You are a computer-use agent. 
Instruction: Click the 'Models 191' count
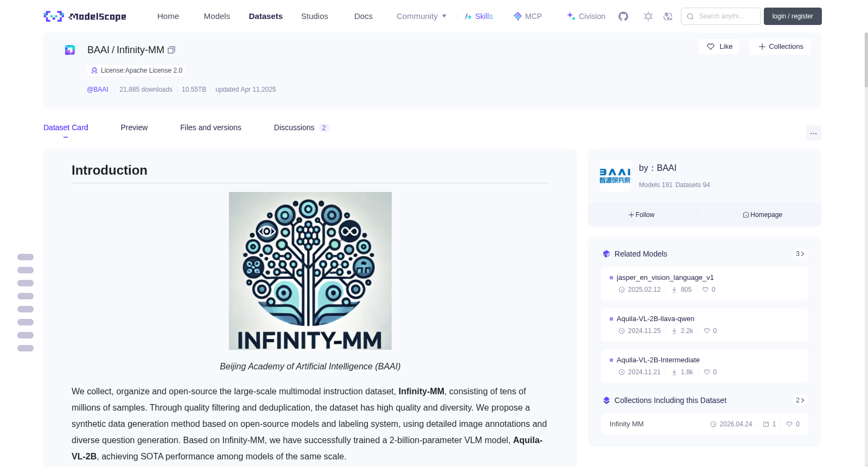[655, 185]
